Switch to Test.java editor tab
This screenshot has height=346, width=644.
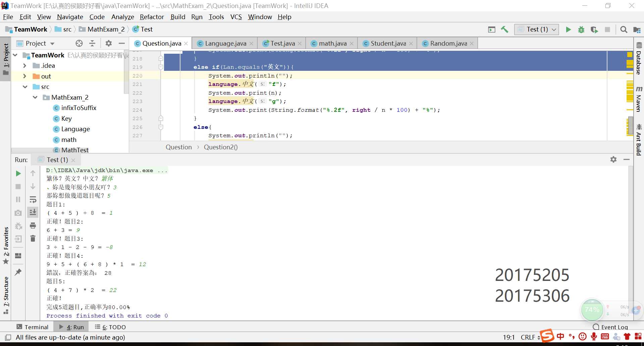pyautogui.click(x=282, y=44)
